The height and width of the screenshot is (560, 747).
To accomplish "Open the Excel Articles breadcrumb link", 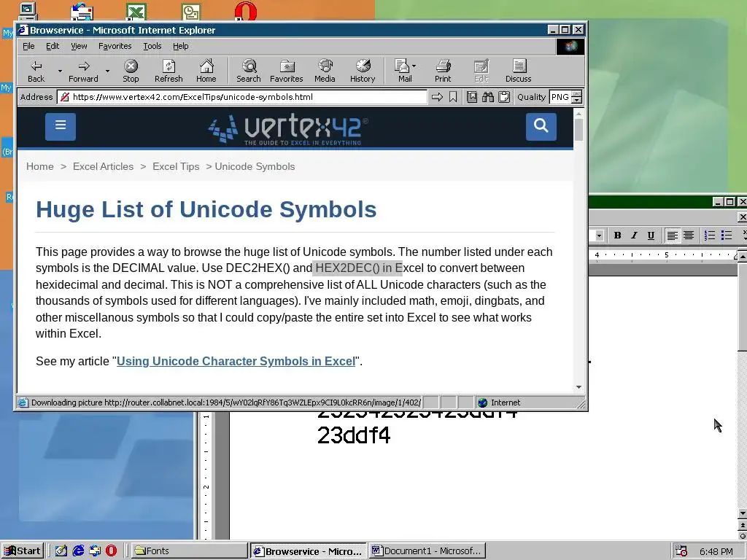I will tap(104, 167).
